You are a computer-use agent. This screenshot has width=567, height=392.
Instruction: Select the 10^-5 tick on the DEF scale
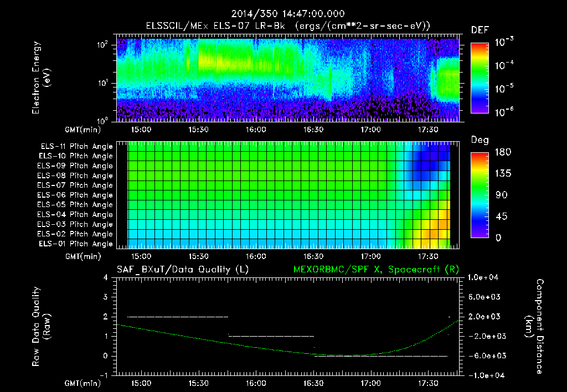504,89
